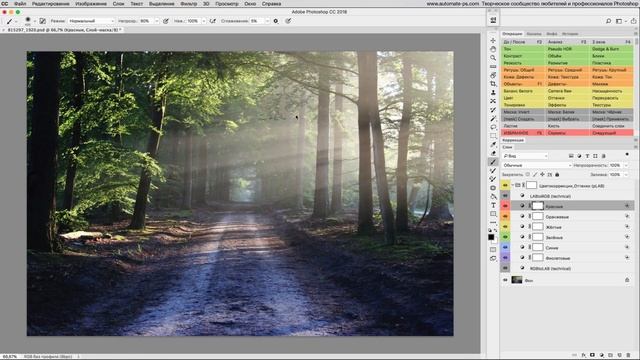Run the Camera Raw action button
This screenshot has height=360, width=640.
[567, 91]
